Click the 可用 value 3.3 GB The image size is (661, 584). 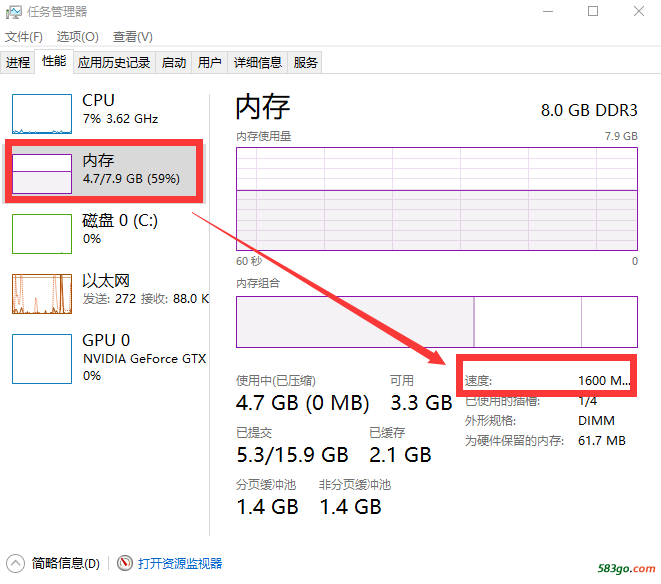coord(421,403)
